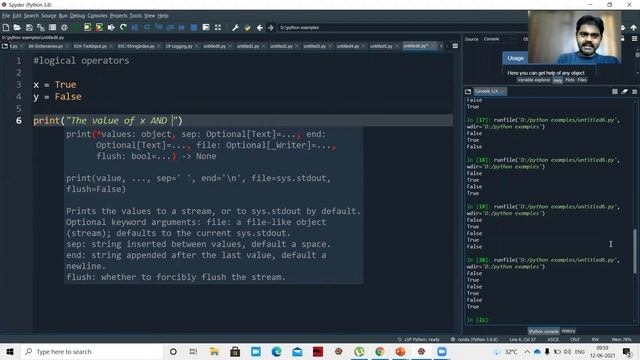Screen dimensions: 640x360
Task: Open Preferences with the wrench icon
Action: pos(236,27)
